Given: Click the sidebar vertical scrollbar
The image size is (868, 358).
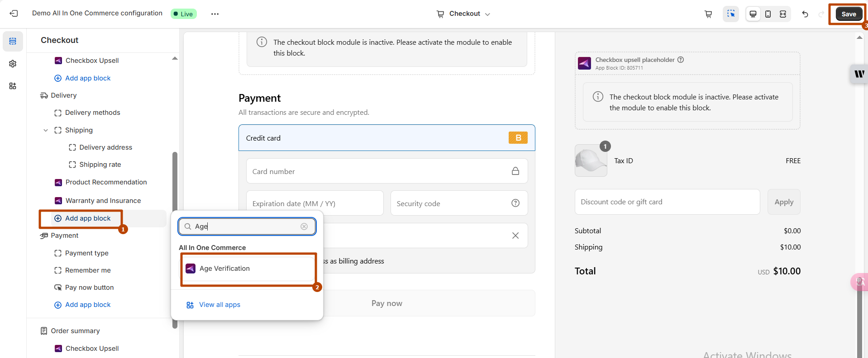Looking at the screenshot, I should (x=175, y=240).
